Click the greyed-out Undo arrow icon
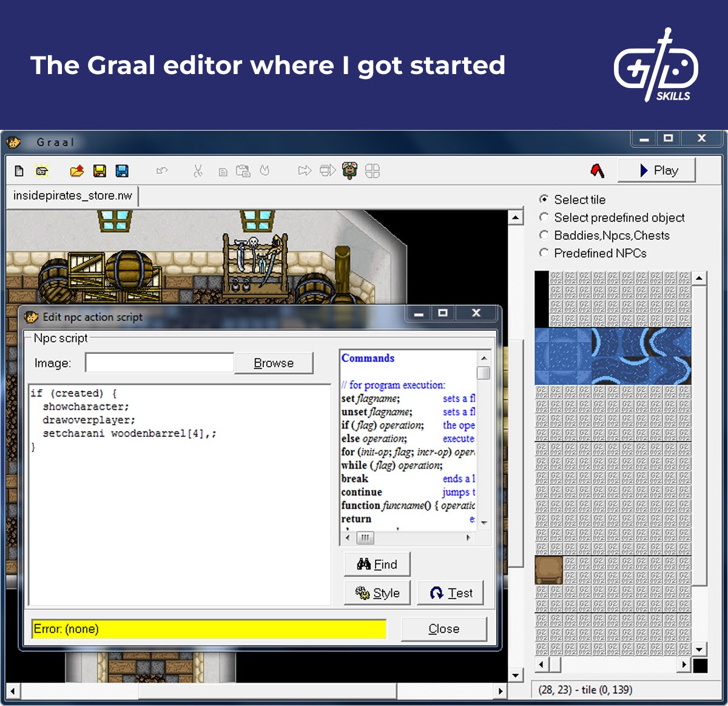Viewport: 728px width, 706px height. [161, 171]
